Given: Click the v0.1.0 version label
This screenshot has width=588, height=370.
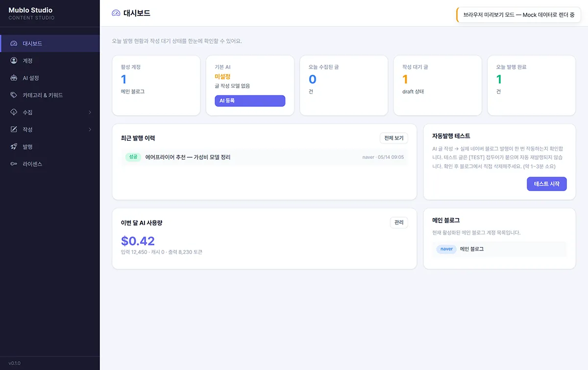Looking at the screenshot, I should 15,363.
